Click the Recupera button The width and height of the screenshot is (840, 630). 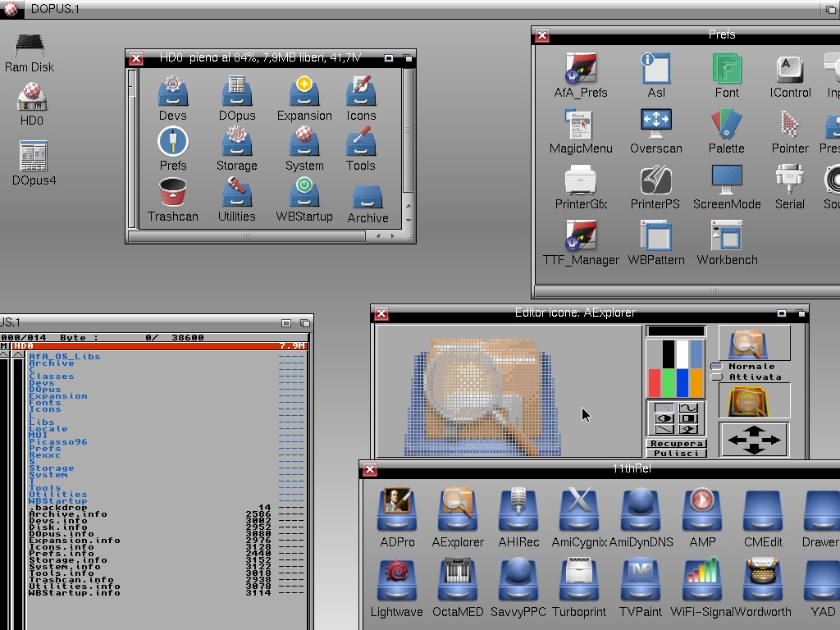pyautogui.click(x=676, y=444)
